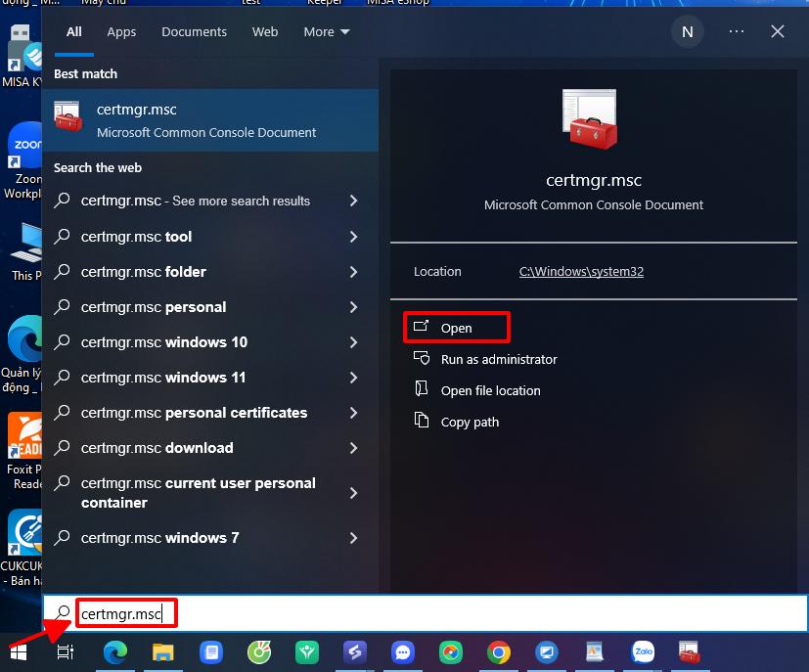Screen dimensions: 809x672
Task: Open the document viewer taskbar icon
Action: click(595, 652)
